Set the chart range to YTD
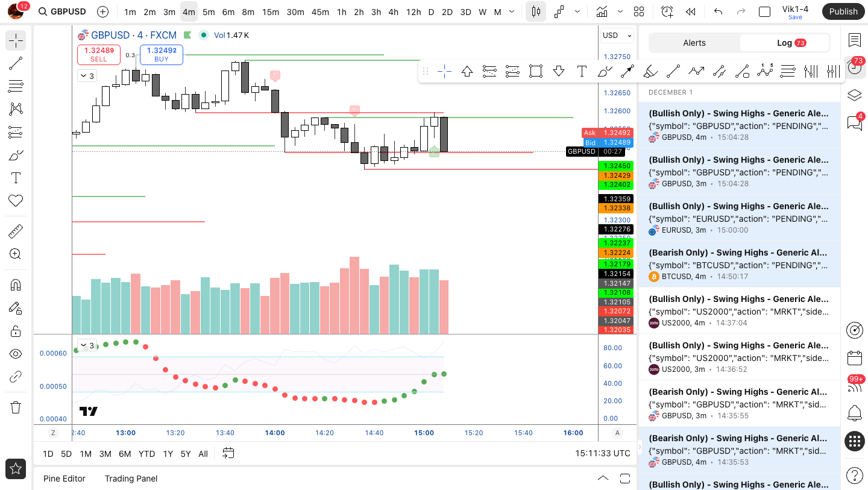This screenshot has height=490, width=868. [x=146, y=454]
